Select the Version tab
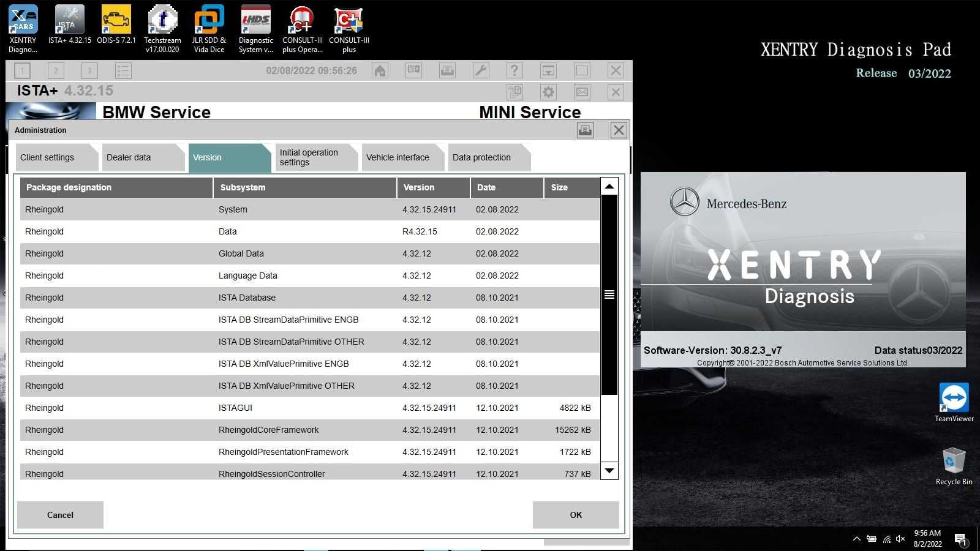The image size is (980, 551). 230,157
